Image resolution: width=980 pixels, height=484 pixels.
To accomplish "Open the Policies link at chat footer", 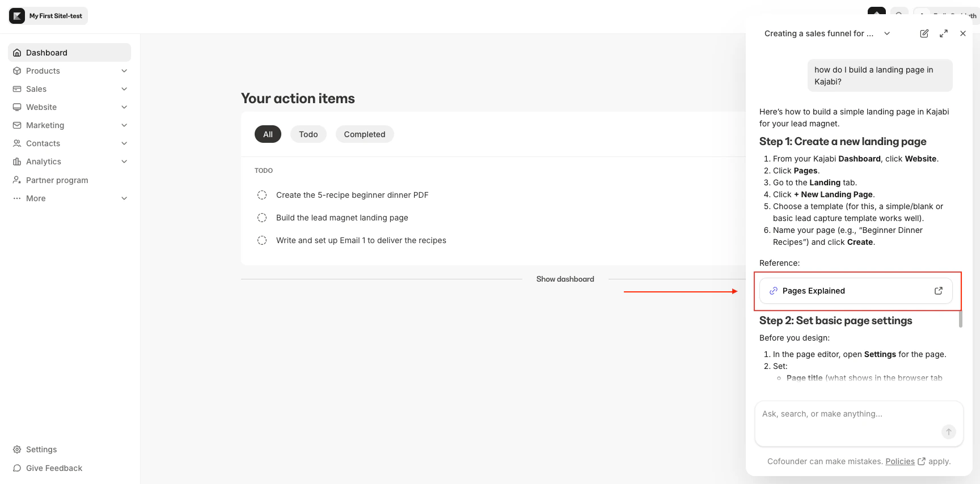I will [x=901, y=461].
